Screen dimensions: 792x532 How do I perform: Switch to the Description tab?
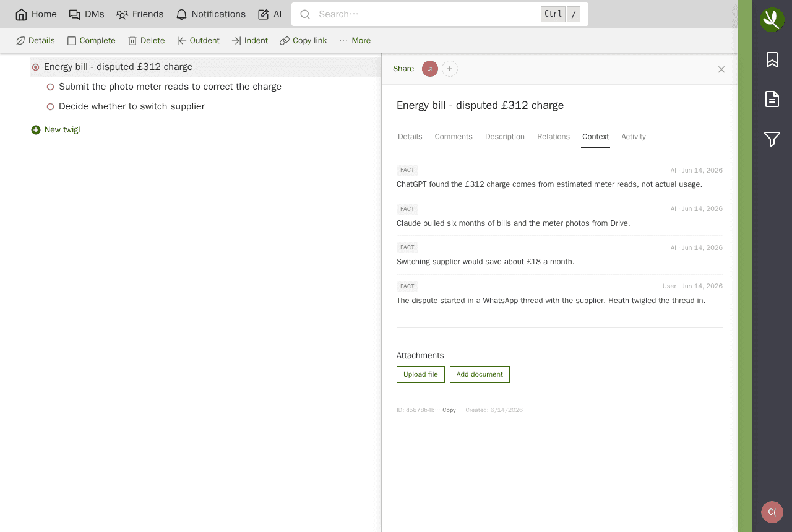click(x=505, y=137)
